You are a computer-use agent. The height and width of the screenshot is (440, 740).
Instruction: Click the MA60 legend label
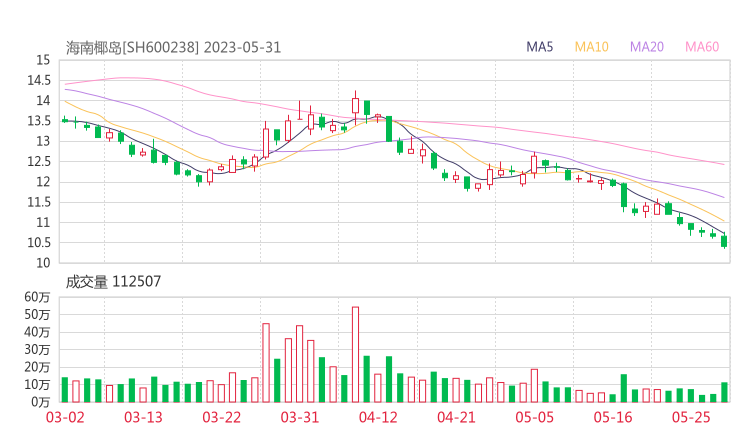[x=702, y=47]
